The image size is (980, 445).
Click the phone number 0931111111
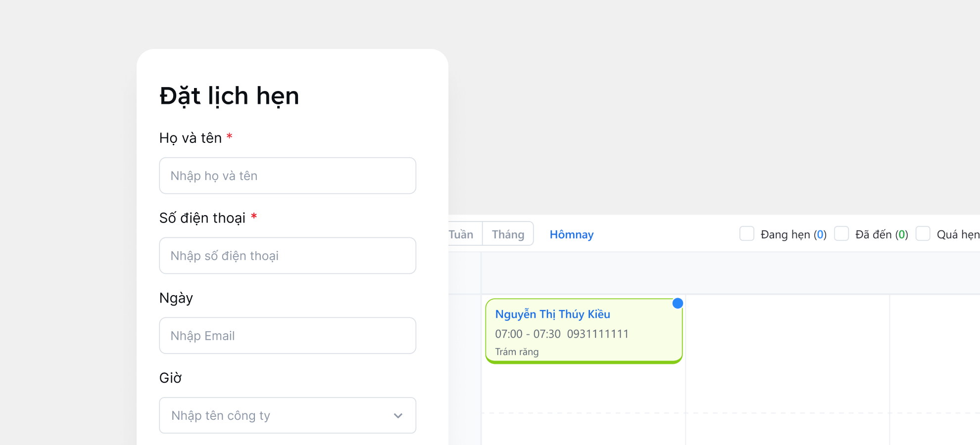coord(597,334)
